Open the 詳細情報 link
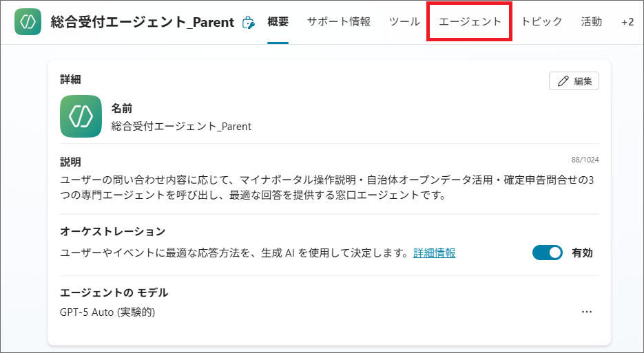This screenshot has width=644, height=353. tap(434, 253)
